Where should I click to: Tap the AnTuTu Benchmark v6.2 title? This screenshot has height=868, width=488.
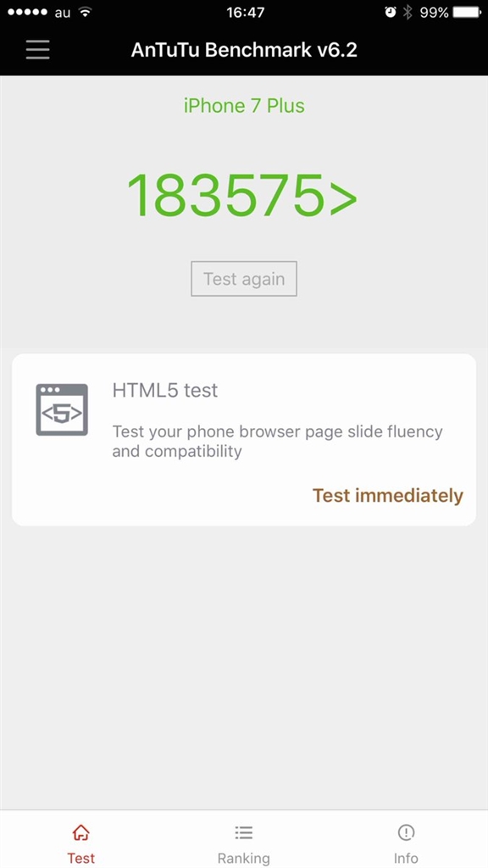coord(244,50)
